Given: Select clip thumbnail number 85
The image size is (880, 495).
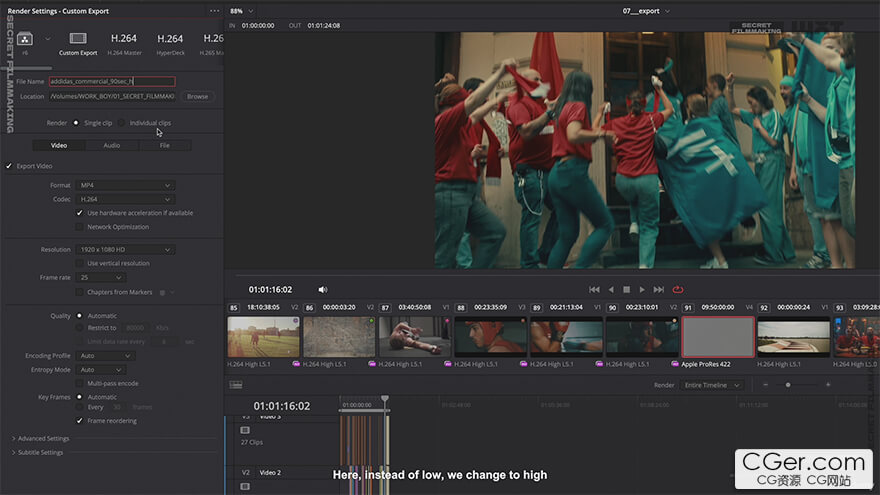Looking at the screenshot, I should [x=264, y=337].
